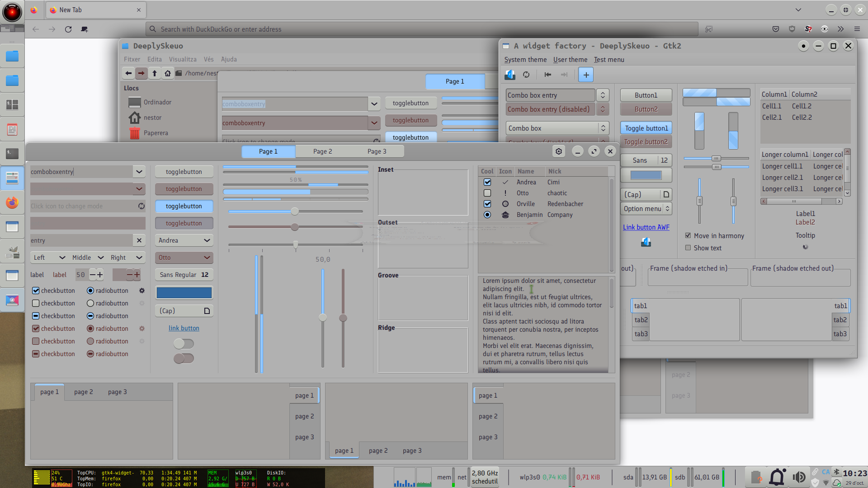Click the refresh icon in widget factory toolbar
This screenshot has width=868, height=488.
coord(526,75)
